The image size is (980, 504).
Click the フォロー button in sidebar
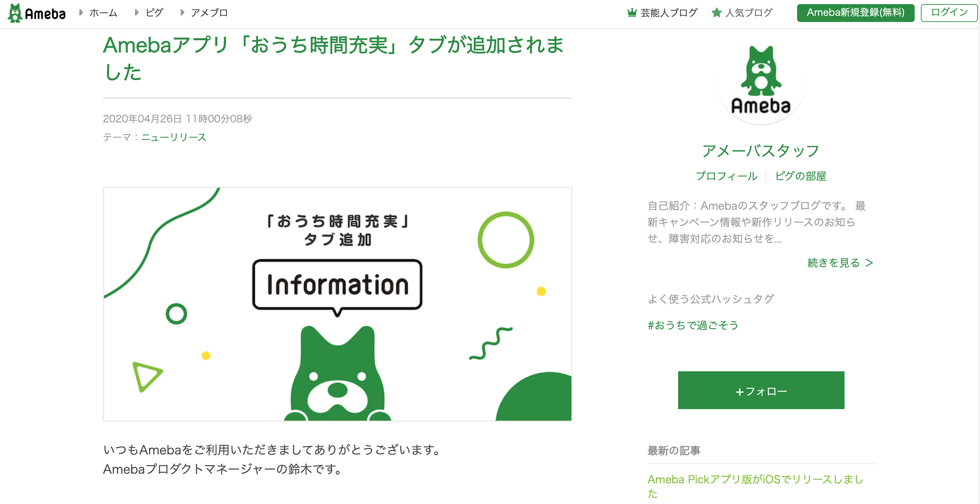tap(758, 390)
